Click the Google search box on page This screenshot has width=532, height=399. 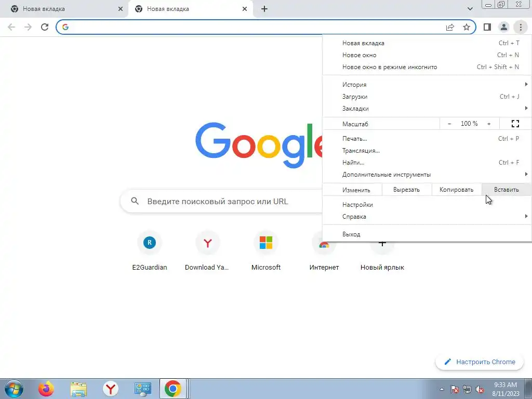pos(221,201)
